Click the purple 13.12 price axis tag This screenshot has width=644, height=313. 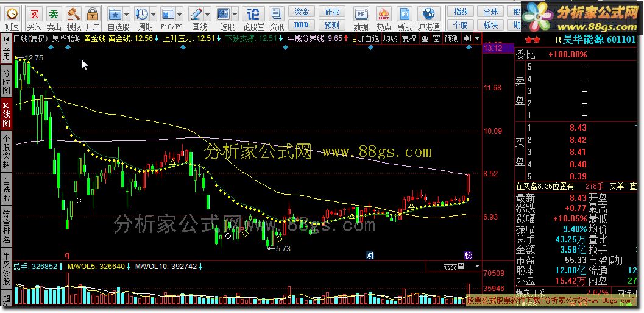click(497, 48)
